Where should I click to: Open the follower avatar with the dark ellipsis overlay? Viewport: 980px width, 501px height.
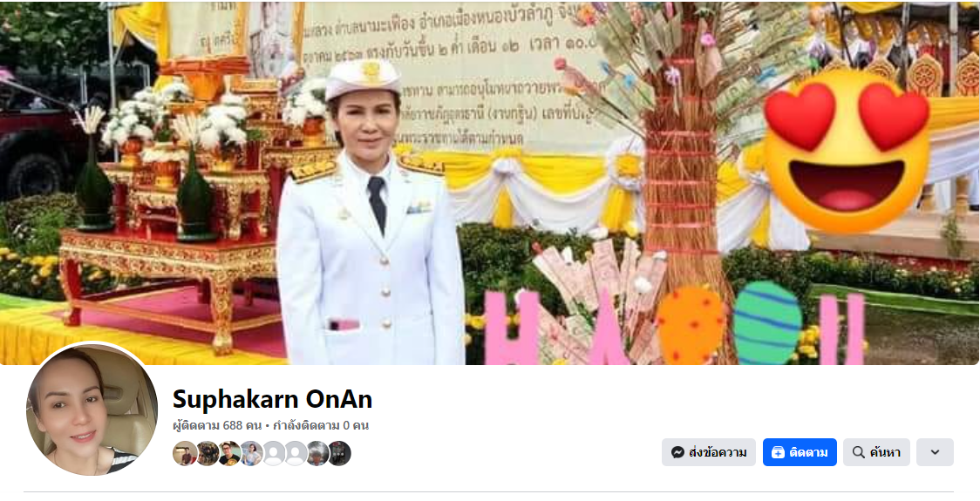(339, 454)
